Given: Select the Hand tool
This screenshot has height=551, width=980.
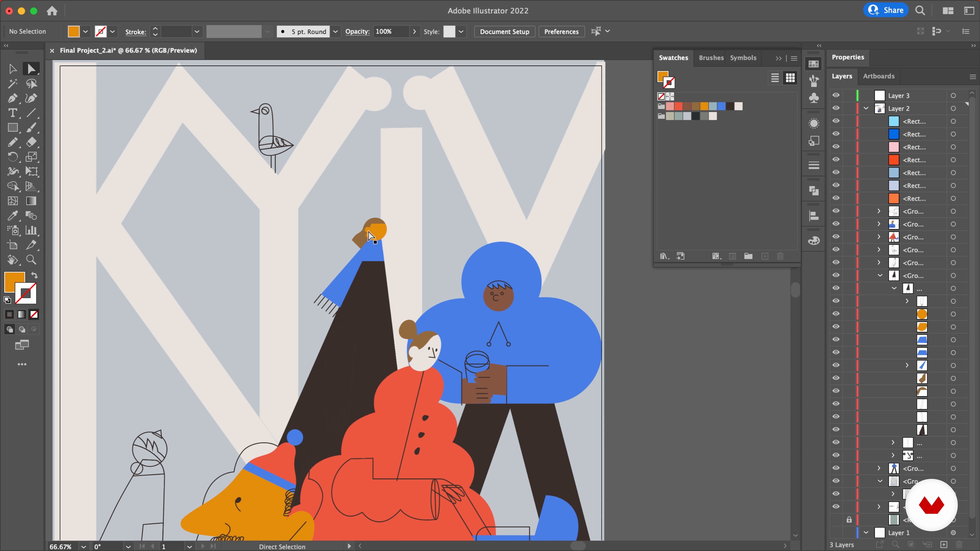Looking at the screenshot, I should (13, 260).
